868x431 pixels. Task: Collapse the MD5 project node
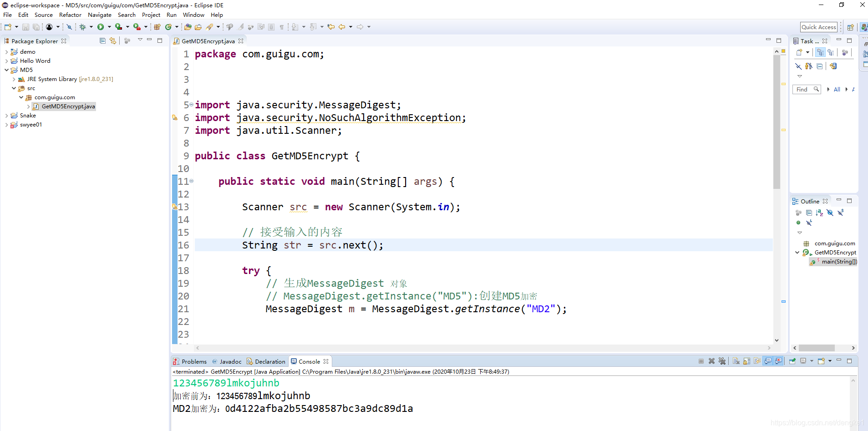pyautogui.click(x=6, y=70)
